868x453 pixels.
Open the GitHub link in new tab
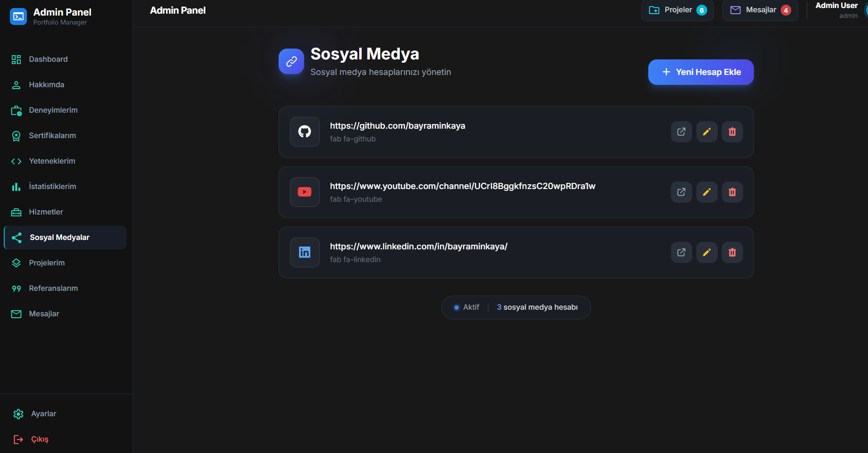[x=681, y=132]
